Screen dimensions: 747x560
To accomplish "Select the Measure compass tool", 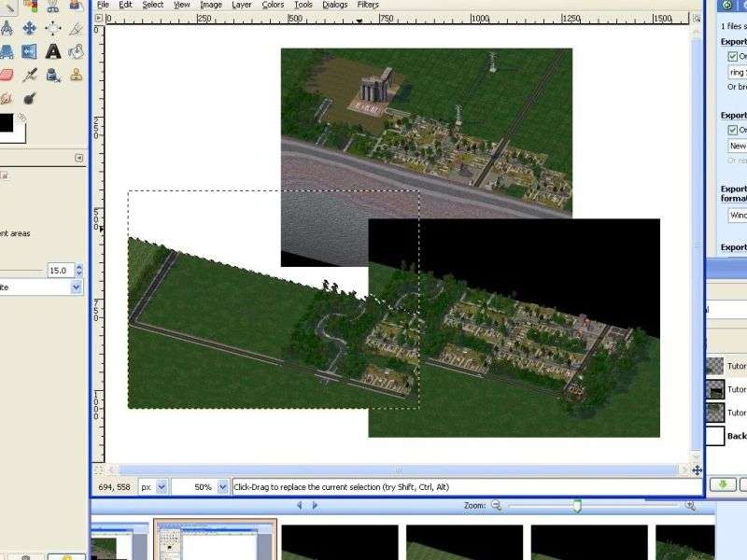I will pyautogui.click(x=7, y=29).
